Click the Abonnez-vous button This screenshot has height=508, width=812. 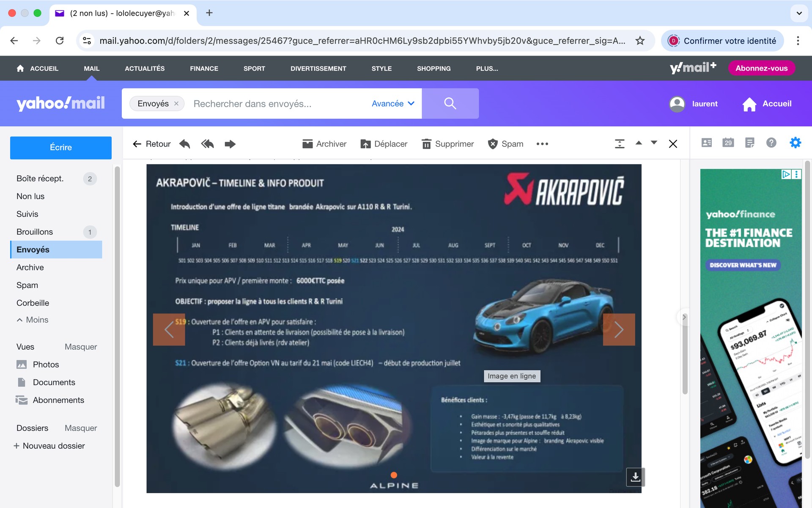[x=761, y=68]
